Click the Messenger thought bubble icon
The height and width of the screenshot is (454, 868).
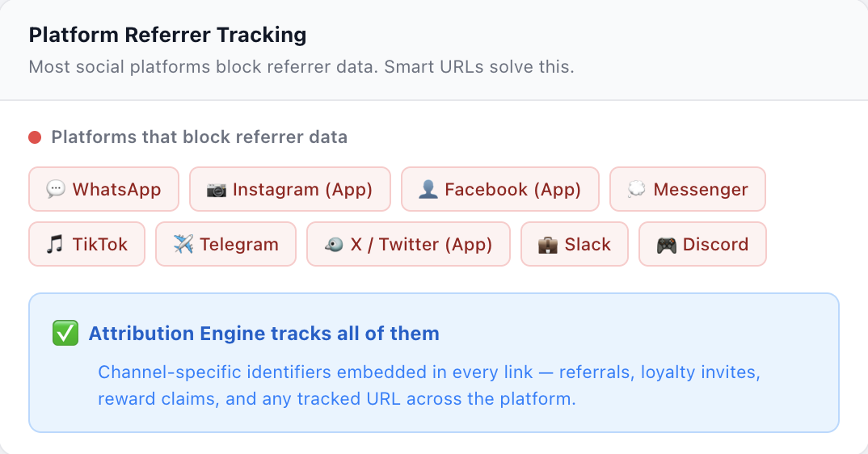coord(636,190)
